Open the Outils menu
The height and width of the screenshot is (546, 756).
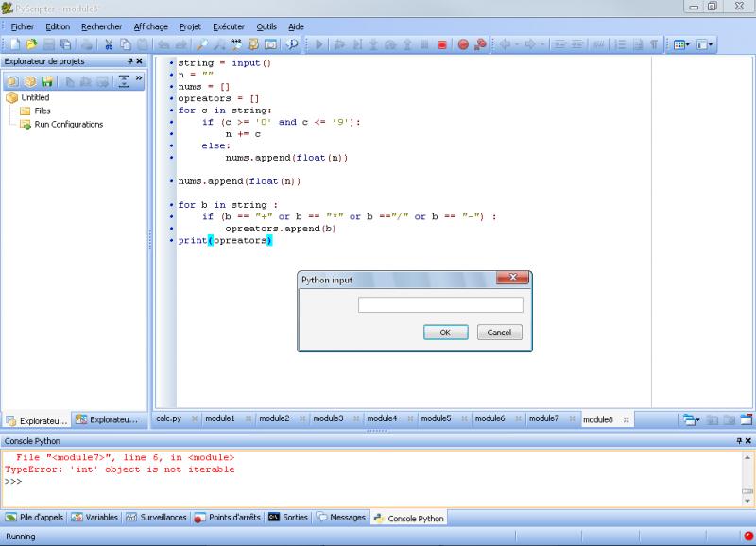tap(266, 26)
